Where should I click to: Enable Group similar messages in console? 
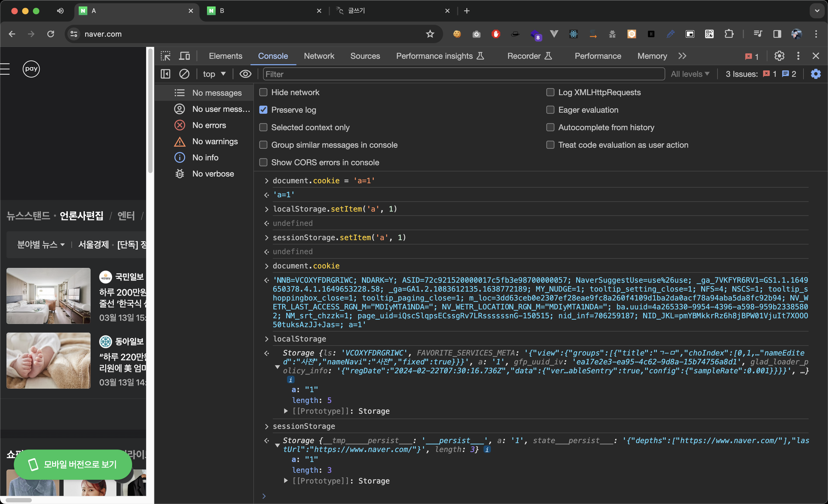coord(263,145)
